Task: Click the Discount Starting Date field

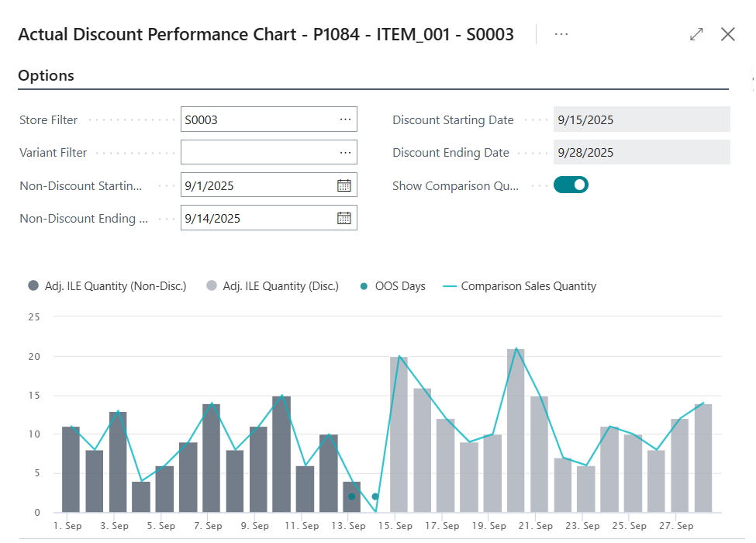Action: click(641, 120)
